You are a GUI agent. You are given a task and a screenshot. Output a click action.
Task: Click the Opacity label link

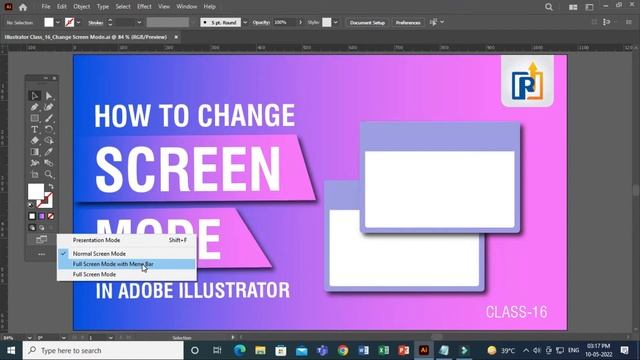(261, 22)
